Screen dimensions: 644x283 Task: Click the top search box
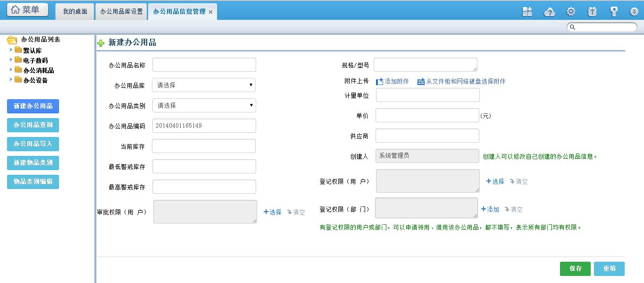[x=602, y=27]
